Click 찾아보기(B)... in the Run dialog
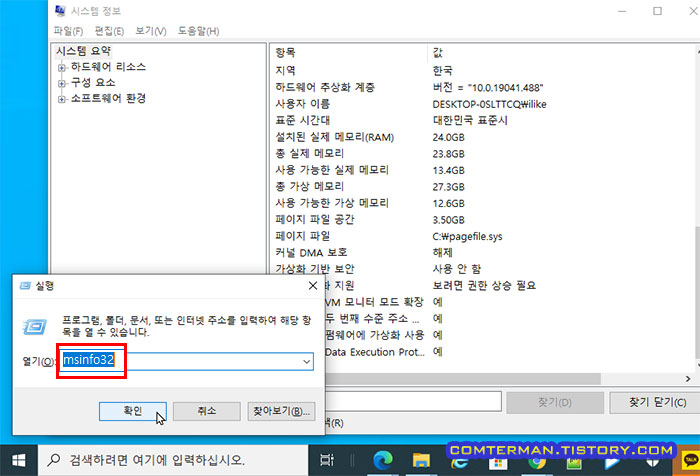The width and height of the screenshot is (700, 476). pyautogui.click(x=281, y=411)
